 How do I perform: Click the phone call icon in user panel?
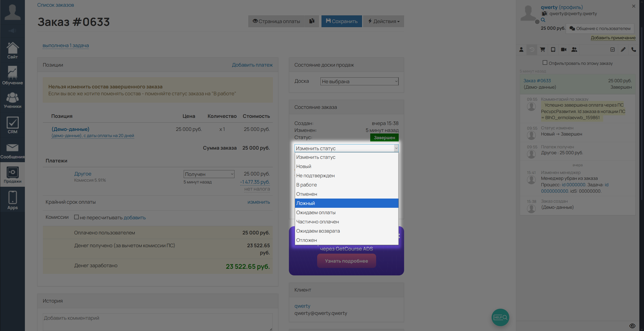pyautogui.click(x=633, y=50)
